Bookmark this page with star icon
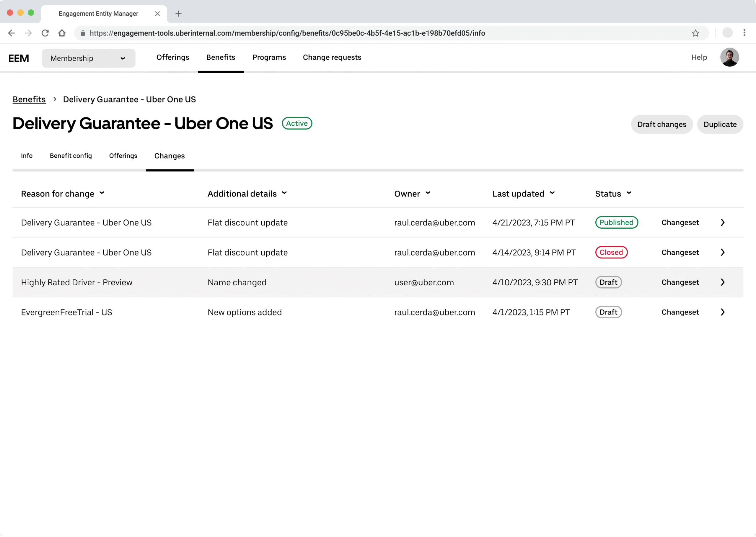756x537 pixels. tap(695, 33)
